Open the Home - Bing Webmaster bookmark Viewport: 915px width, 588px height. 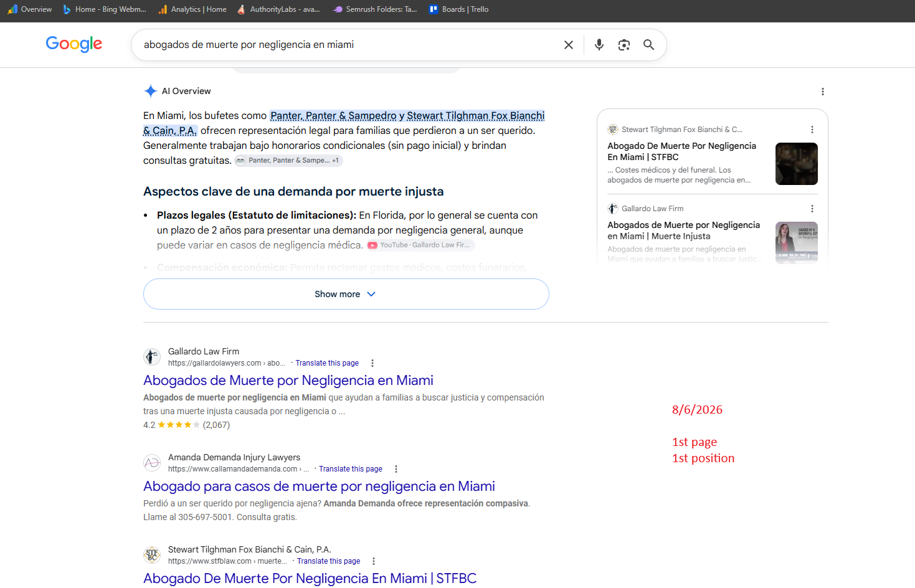click(105, 9)
